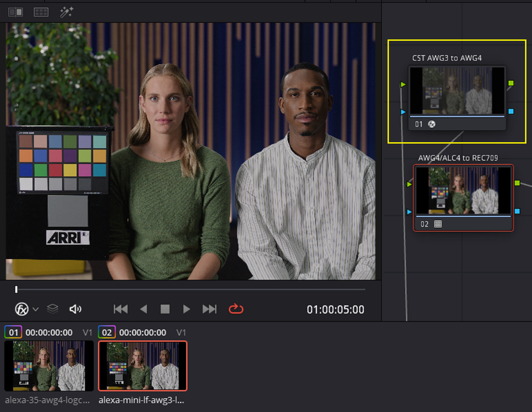Screen dimensions: 532x412
Task: Toggle the image wipe viewer mode
Action: pos(15,12)
